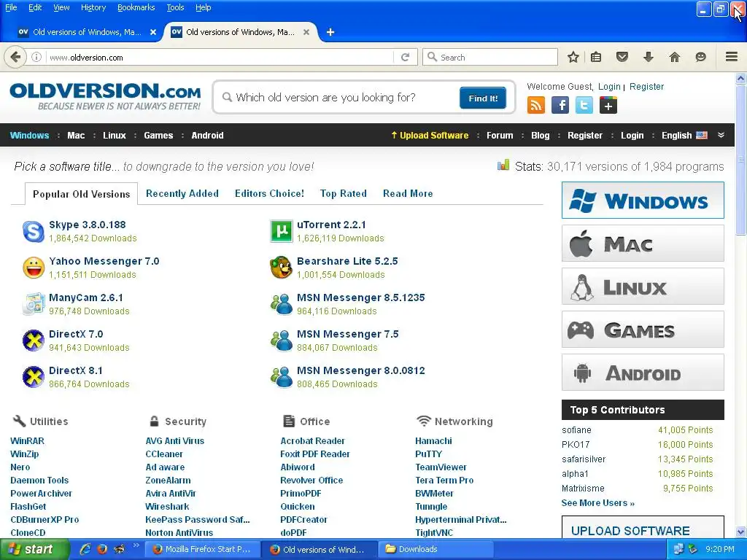Click the Register link beside Welcome Guest
This screenshot has width=747, height=560.
click(646, 87)
